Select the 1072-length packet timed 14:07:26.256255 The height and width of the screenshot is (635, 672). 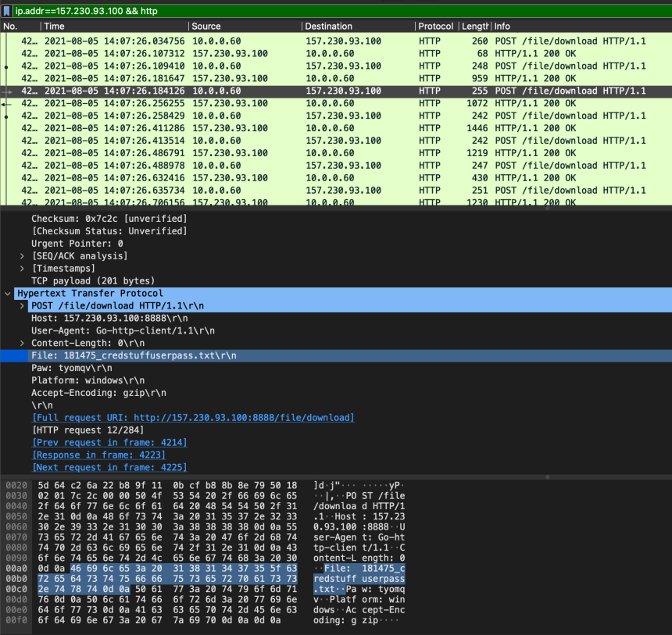[336, 103]
